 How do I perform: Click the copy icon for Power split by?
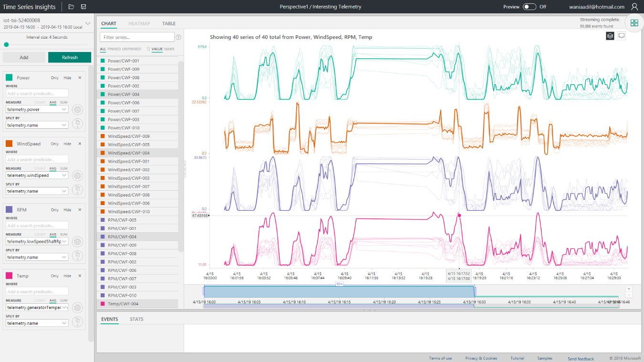point(77,124)
